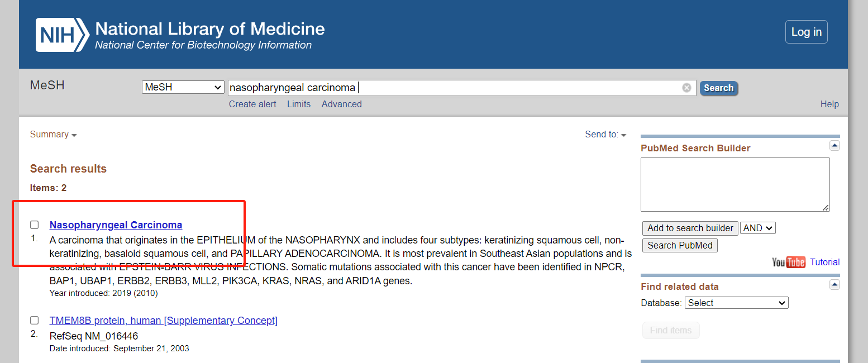The width and height of the screenshot is (868, 363).
Task: Click the Search button
Action: coord(719,88)
